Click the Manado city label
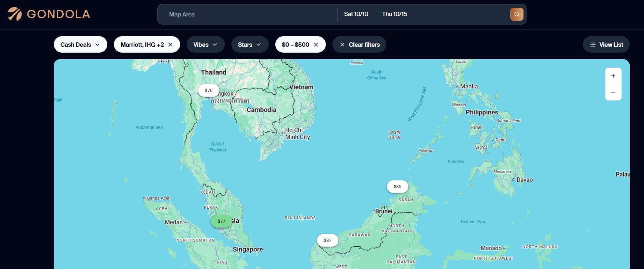This screenshot has width=644, height=269. (x=491, y=248)
